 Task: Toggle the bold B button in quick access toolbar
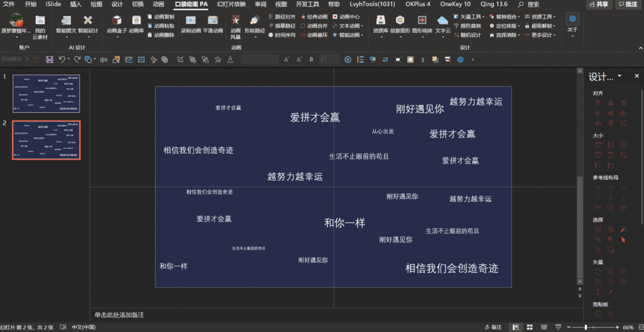(311, 60)
